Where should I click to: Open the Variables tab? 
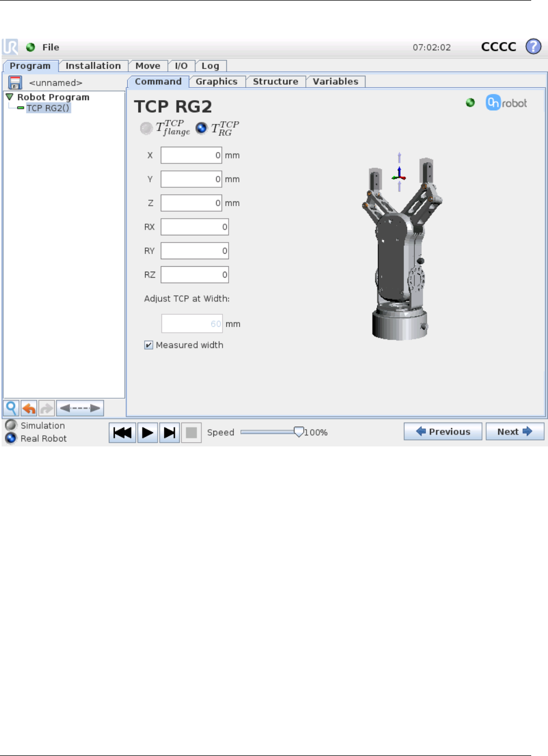coord(335,82)
